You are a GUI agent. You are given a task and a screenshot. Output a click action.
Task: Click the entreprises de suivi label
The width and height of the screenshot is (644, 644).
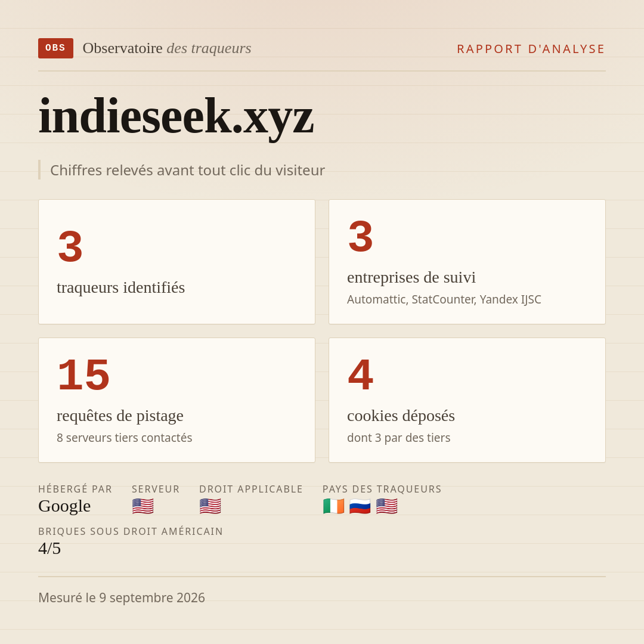(411, 277)
